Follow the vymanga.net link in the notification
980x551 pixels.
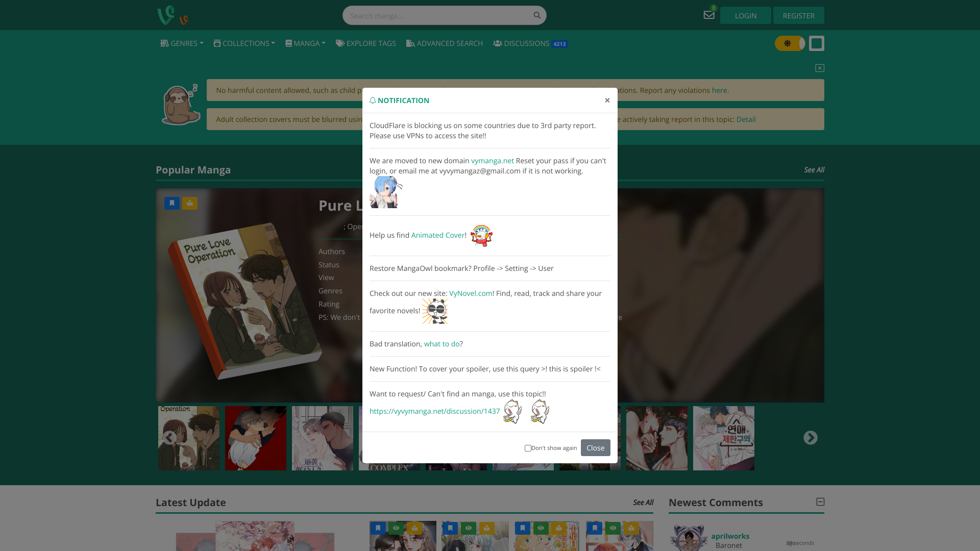tap(493, 161)
